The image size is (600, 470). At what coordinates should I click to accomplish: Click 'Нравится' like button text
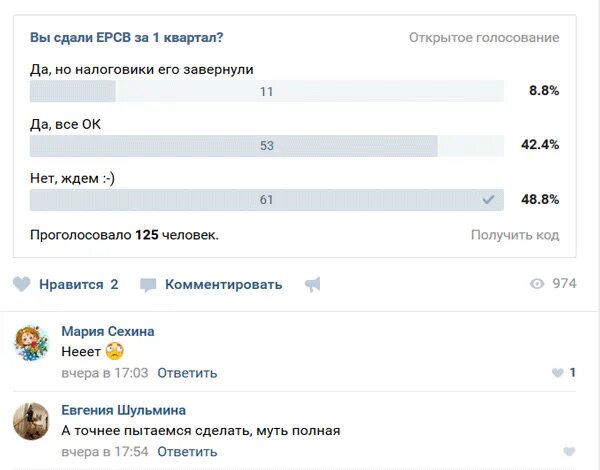71,284
